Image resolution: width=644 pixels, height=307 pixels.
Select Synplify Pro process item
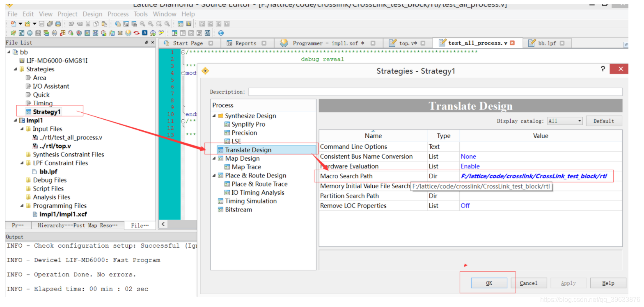248,124
